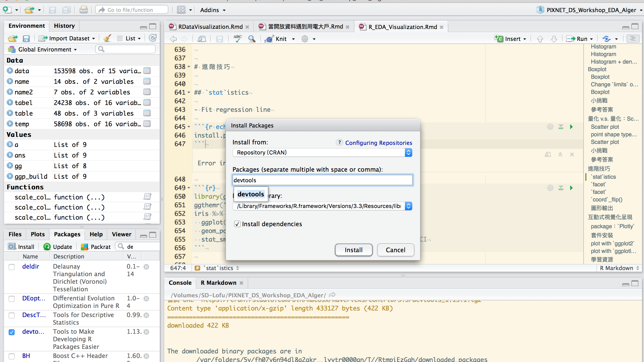This screenshot has height=362, width=644.
Task: Run all chunks above line 649
Action: [561, 188]
